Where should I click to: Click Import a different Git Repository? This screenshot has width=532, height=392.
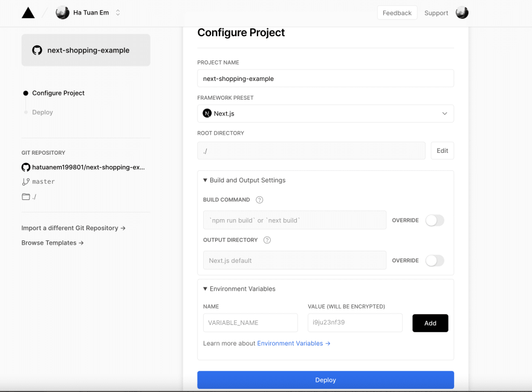tap(73, 228)
